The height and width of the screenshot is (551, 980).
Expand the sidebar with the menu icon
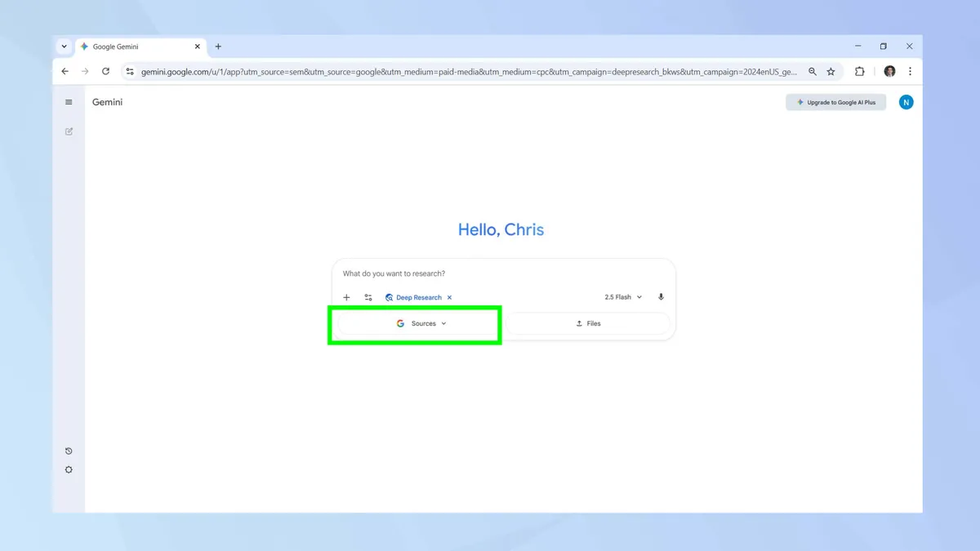[x=69, y=101]
